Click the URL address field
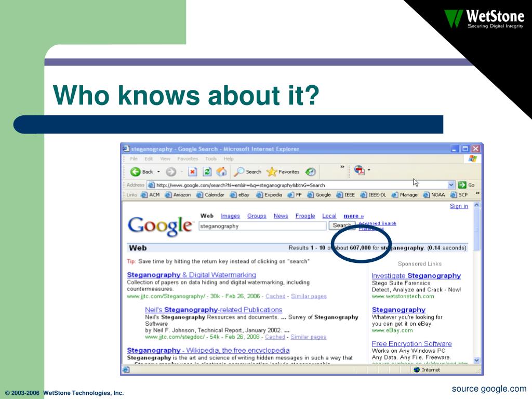This screenshot has width=532, height=399. [x=302, y=185]
